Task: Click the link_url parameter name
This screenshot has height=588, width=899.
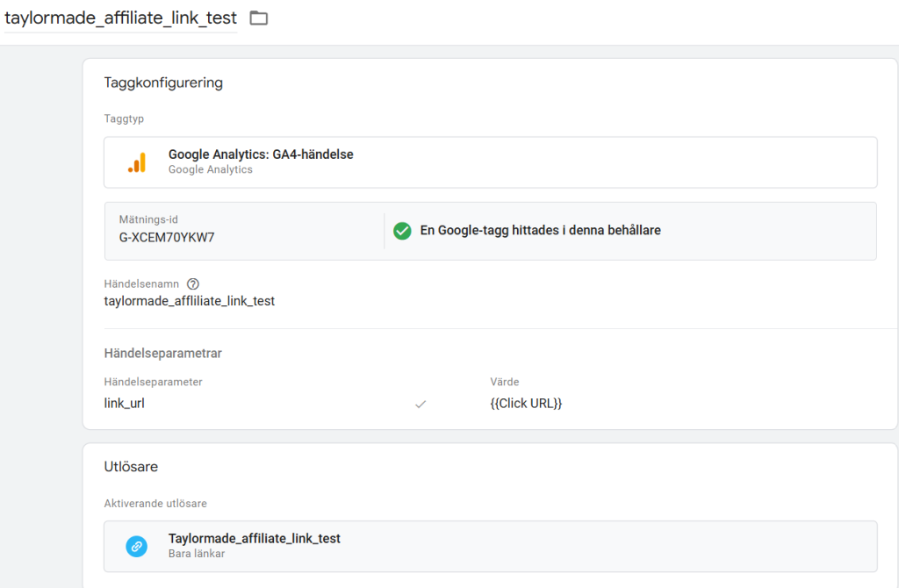Action: 125,404
